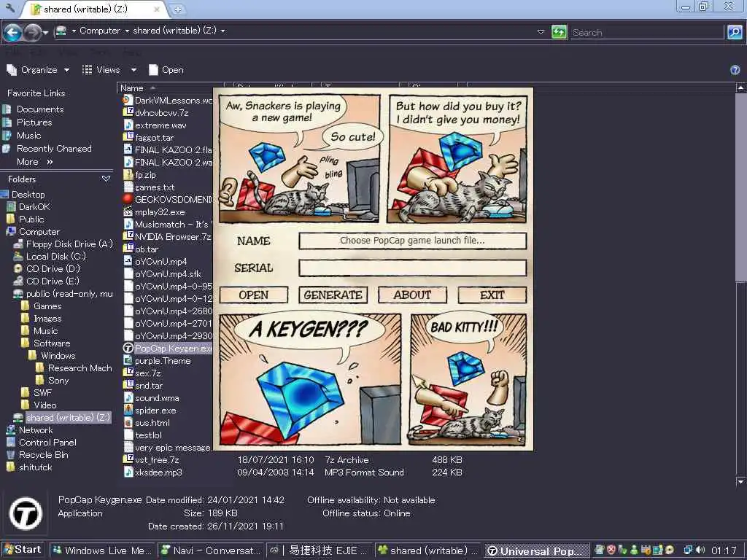Collapse the Folders pane chevron
The image size is (747, 560).
pyautogui.click(x=106, y=179)
